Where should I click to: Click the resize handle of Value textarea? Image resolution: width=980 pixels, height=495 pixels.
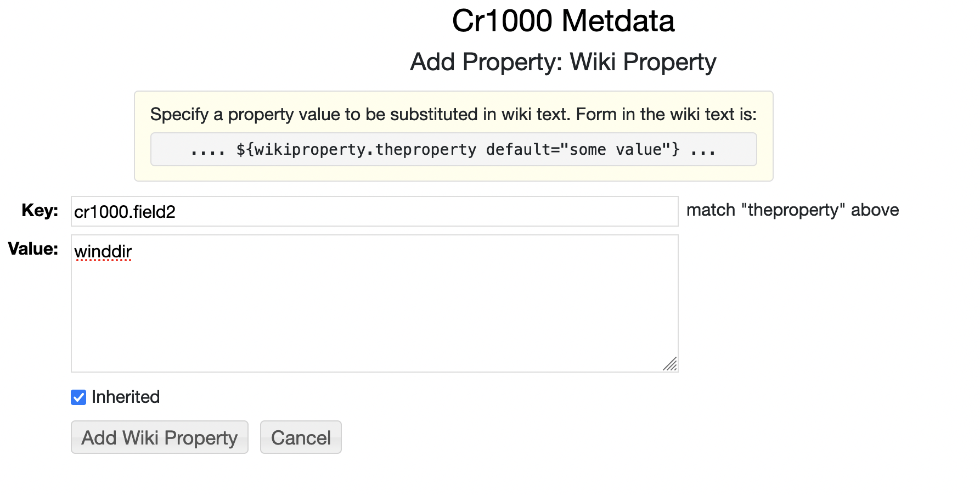(x=670, y=364)
